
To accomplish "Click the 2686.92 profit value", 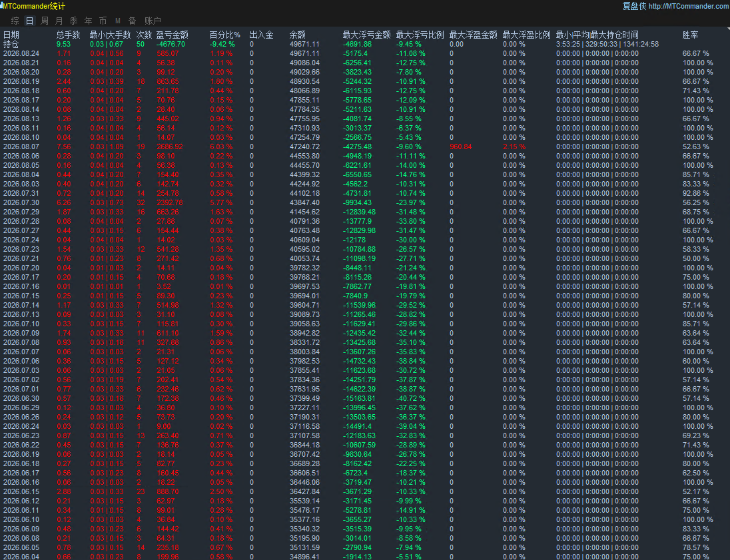I will [169, 146].
